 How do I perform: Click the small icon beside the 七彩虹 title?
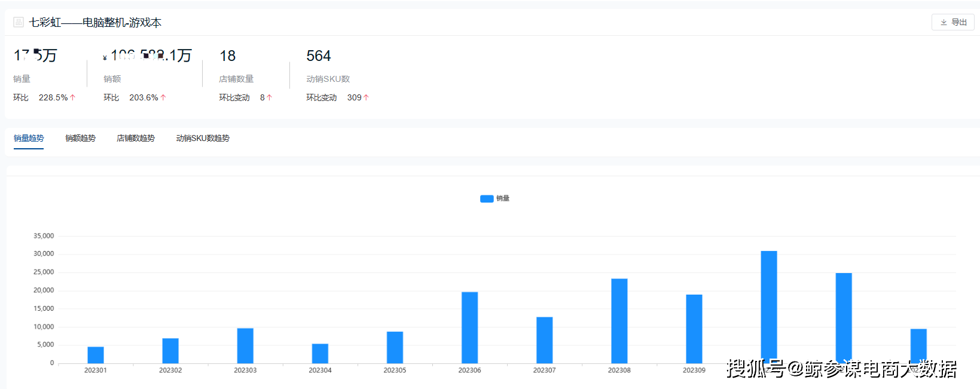[19, 22]
